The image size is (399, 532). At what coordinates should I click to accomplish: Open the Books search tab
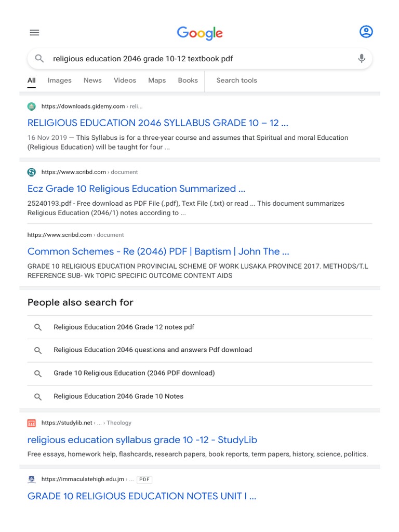[188, 81]
